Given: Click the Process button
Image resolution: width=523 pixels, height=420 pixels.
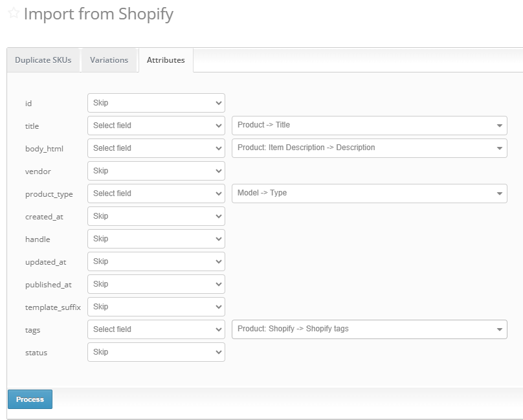Looking at the screenshot, I should tap(30, 399).
